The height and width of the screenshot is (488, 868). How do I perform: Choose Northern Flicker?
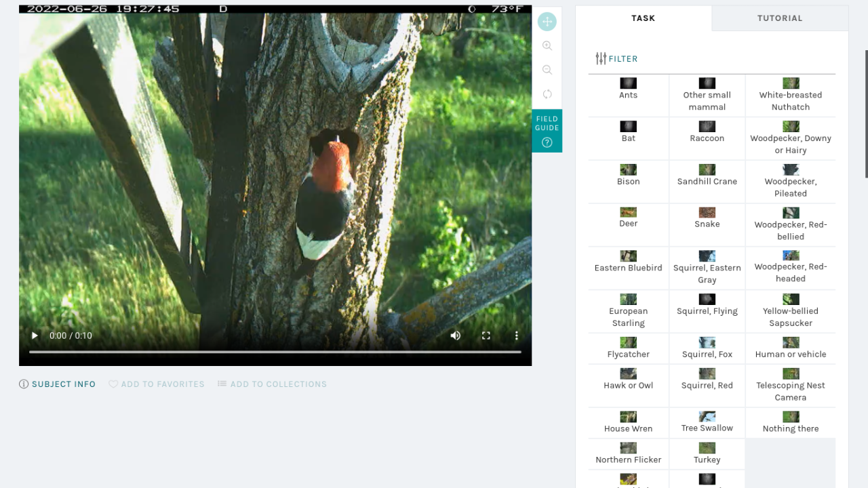click(629, 454)
